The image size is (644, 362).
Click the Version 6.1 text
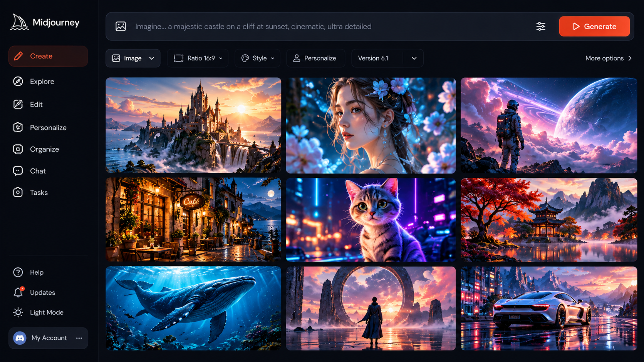coord(373,58)
